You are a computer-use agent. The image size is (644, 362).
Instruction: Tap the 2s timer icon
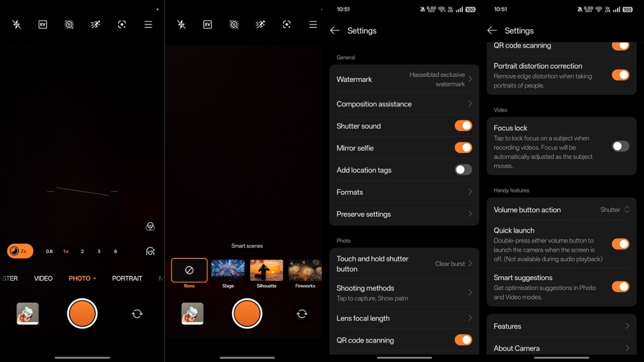click(20, 251)
